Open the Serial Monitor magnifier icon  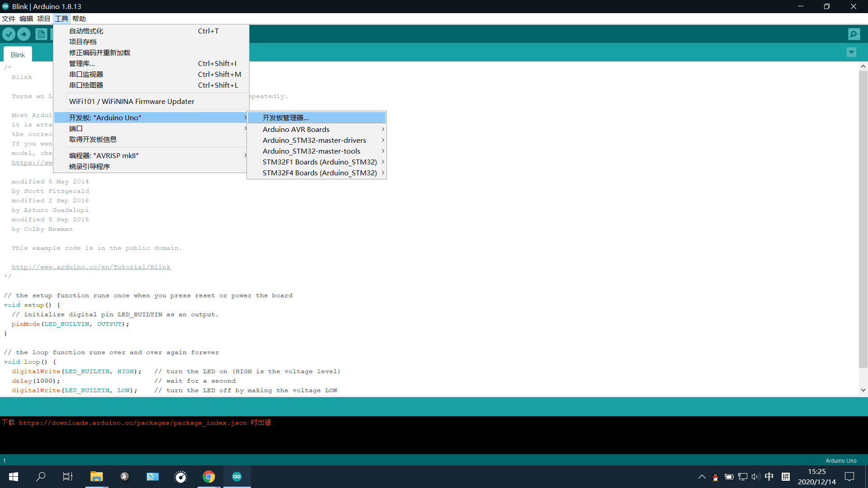coord(854,34)
